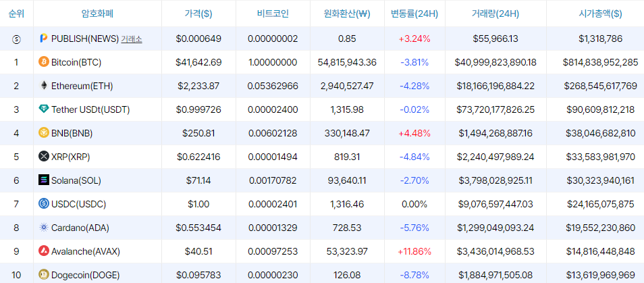Click the Bitcoin orange coin icon

[43, 62]
